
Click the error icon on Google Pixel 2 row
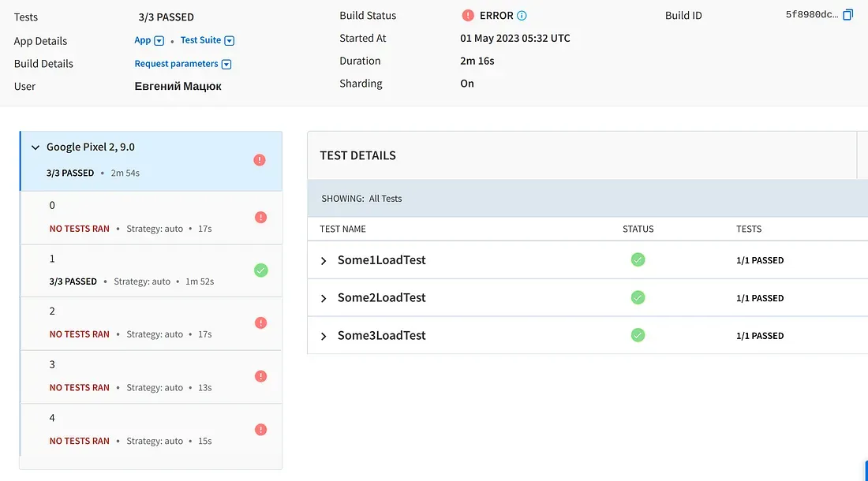[x=260, y=160]
